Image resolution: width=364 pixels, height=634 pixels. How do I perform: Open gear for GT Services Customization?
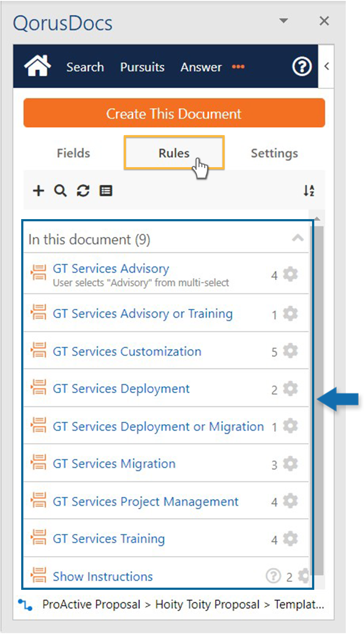pos(290,351)
